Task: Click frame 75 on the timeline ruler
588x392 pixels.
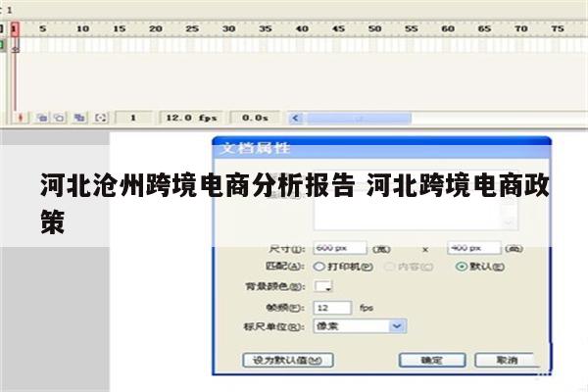Action: pyautogui.click(x=558, y=28)
